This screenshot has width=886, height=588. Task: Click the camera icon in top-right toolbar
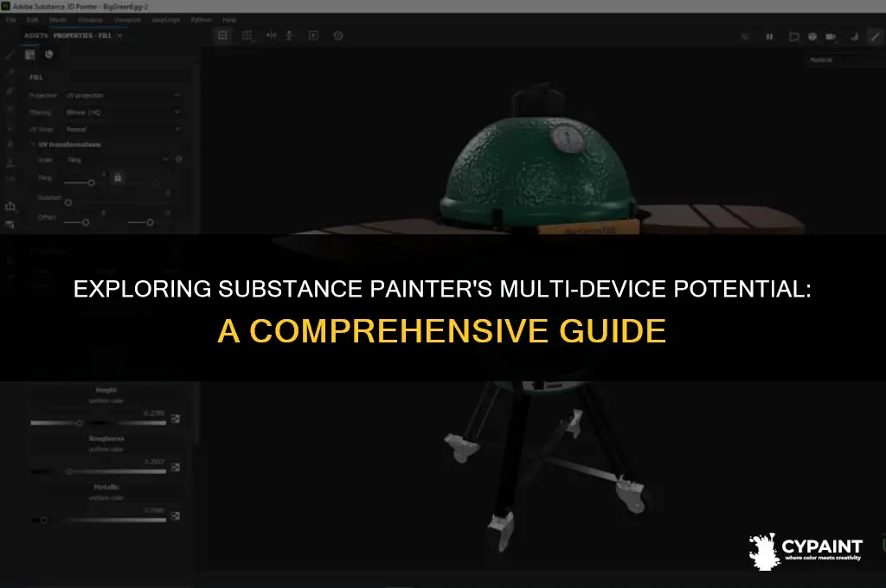click(831, 36)
